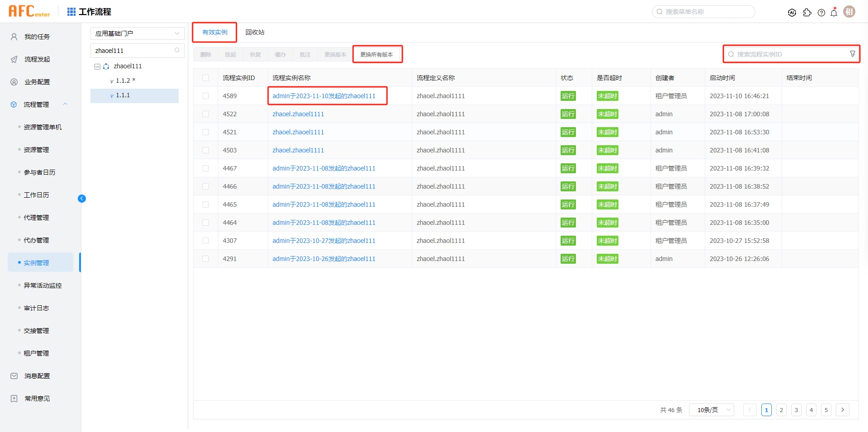Collapse the sidebar with the blue chevron
Screen dimensions: 868x432
tap(82, 199)
